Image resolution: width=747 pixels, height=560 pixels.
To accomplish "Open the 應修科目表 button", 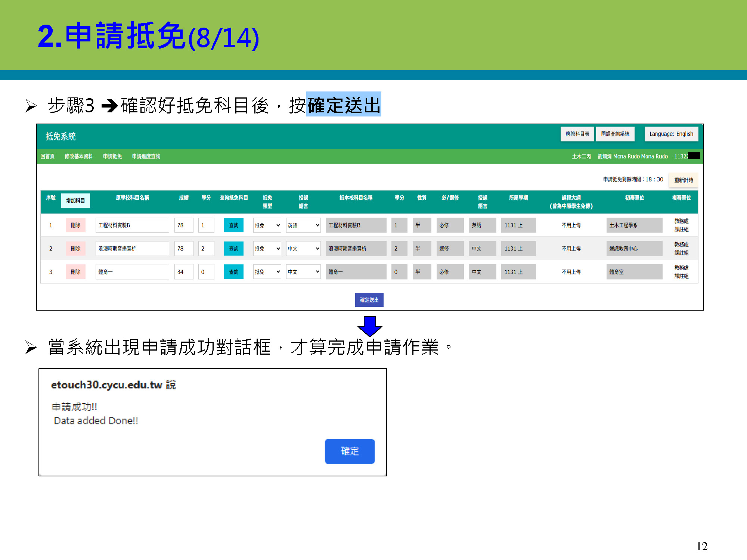I will tap(577, 134).
